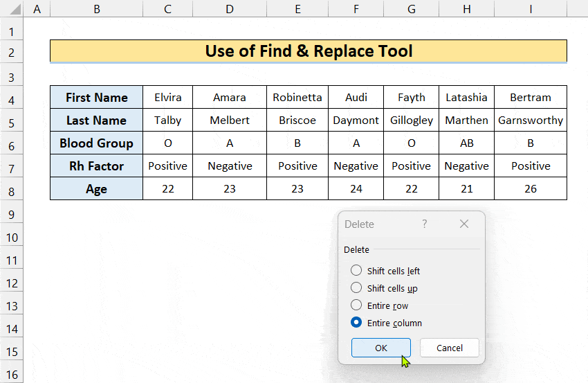Screen dimensions: 588x383
Task: Click the First Name header cell
Action: [x=96, y=97]
